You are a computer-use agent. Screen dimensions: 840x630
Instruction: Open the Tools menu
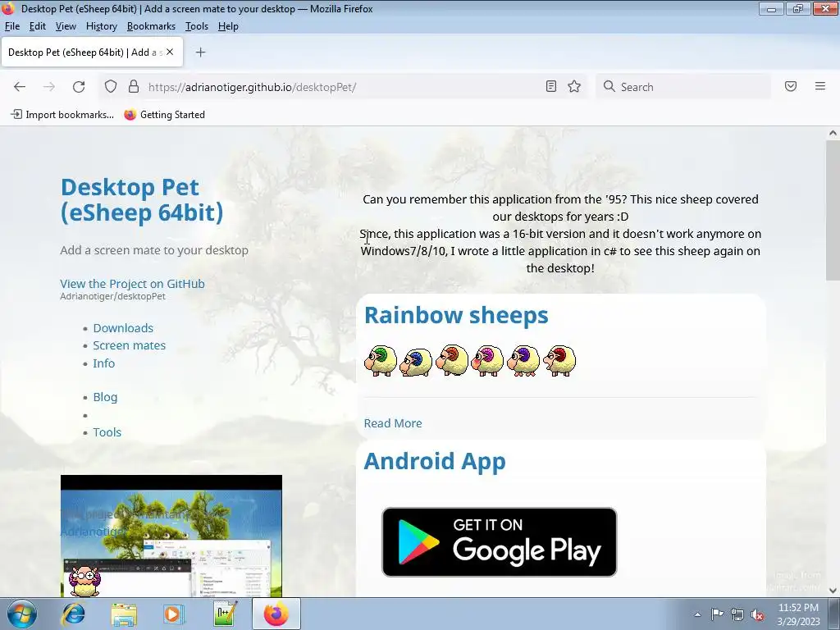click(197, 26)
